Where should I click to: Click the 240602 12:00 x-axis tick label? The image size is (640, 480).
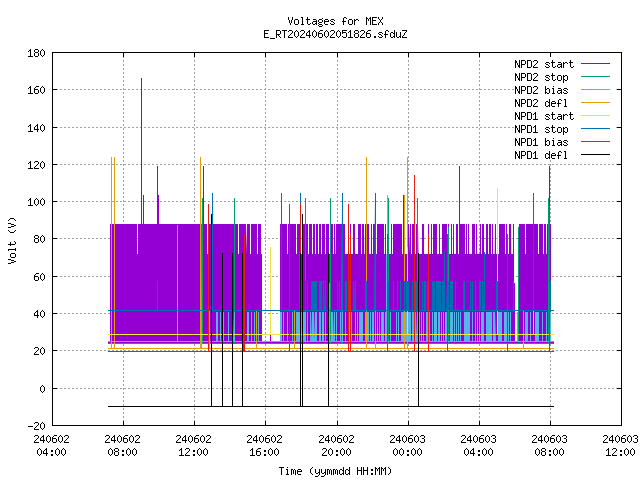(x=193, y=446)
